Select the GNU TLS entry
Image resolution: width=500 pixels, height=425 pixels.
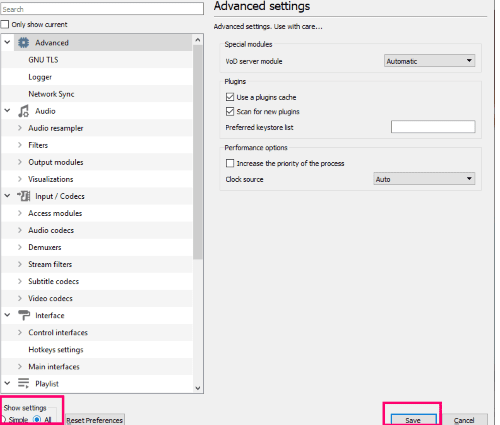pyautogui.click(x=43, y=60)
